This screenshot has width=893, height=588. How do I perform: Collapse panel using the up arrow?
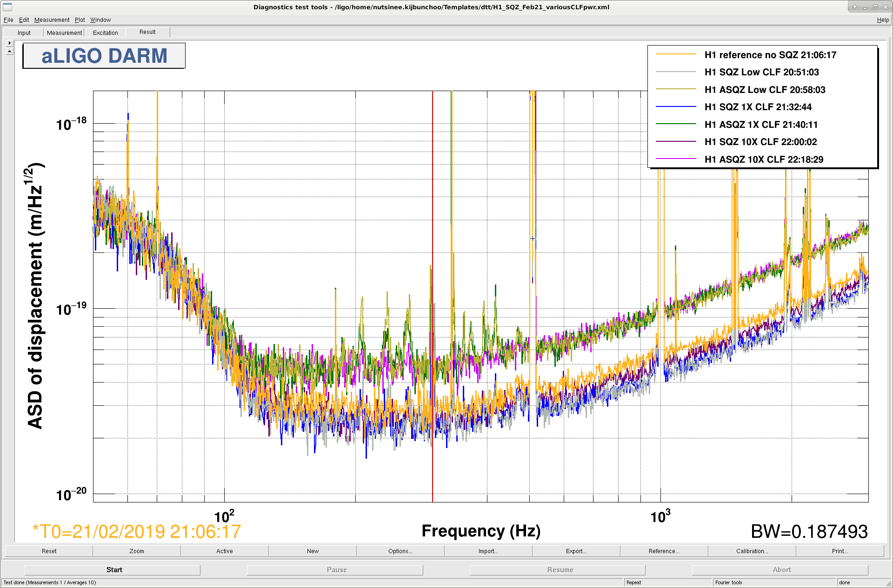tap(9, 51)
